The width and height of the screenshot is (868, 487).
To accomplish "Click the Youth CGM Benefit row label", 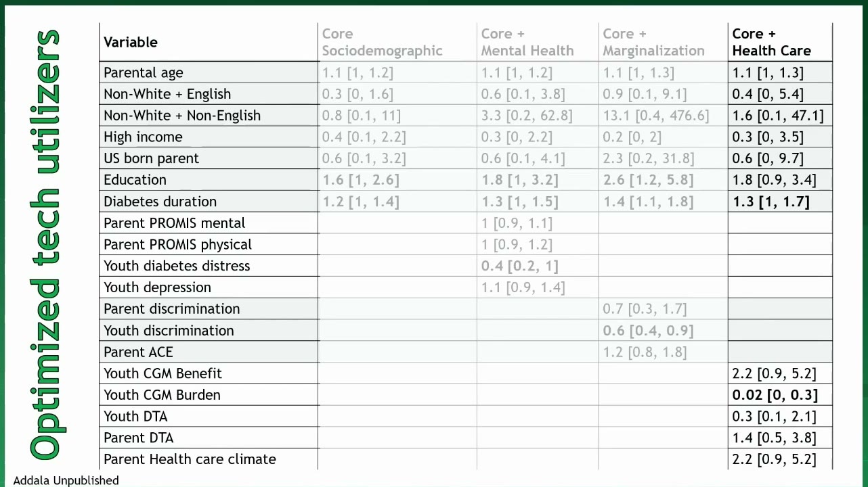I will (162, 373).
